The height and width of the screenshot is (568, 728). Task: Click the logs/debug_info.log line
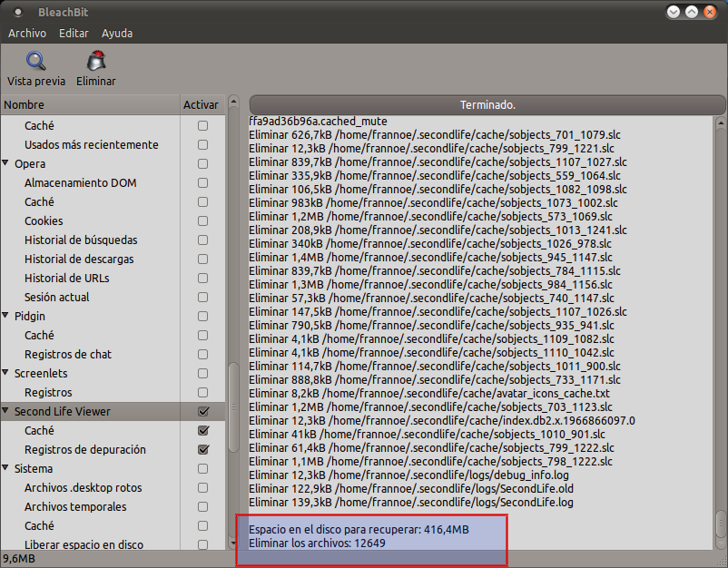(x=408, y=475)
